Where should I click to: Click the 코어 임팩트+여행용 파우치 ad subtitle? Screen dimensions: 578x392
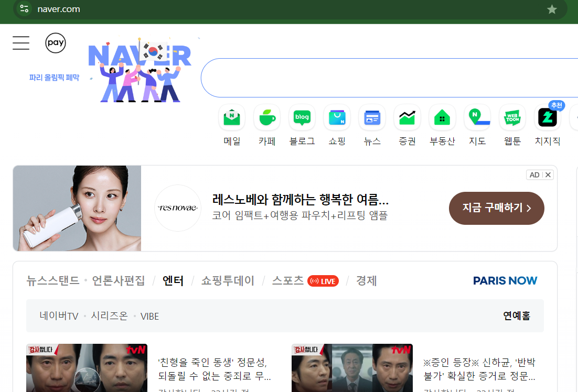click(299, 215)
